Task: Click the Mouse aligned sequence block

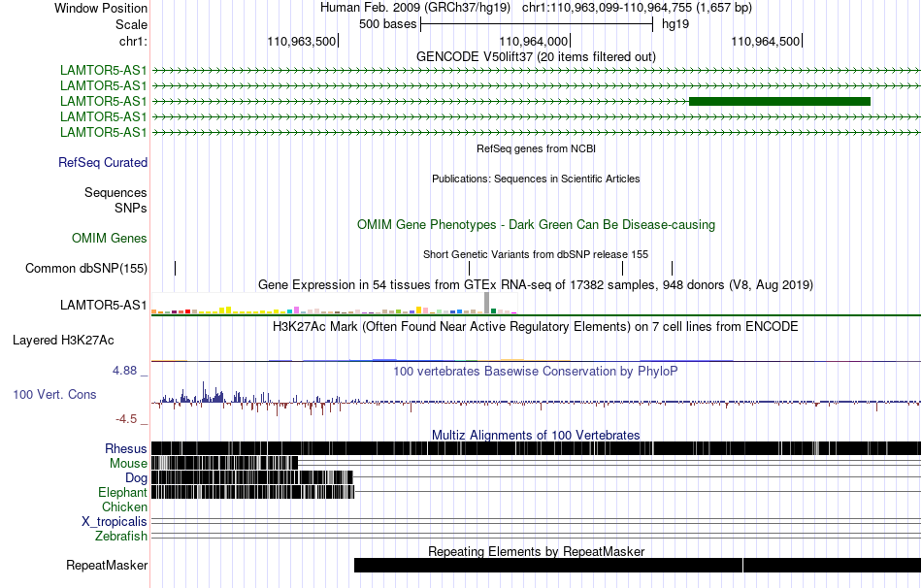Action: [x=224, y=463]
